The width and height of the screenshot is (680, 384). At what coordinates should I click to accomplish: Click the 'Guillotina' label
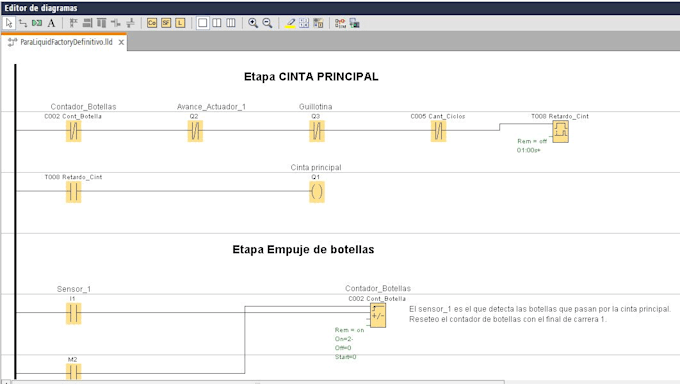315,106
